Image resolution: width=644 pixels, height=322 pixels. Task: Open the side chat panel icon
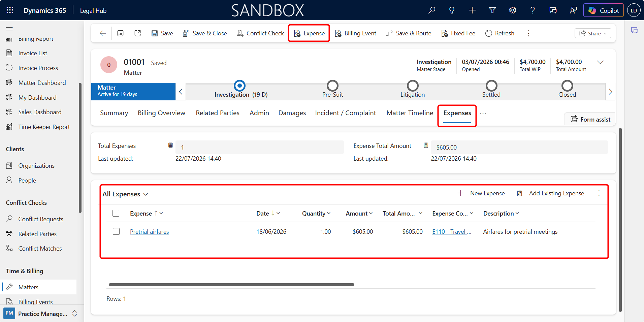[635, 31]
